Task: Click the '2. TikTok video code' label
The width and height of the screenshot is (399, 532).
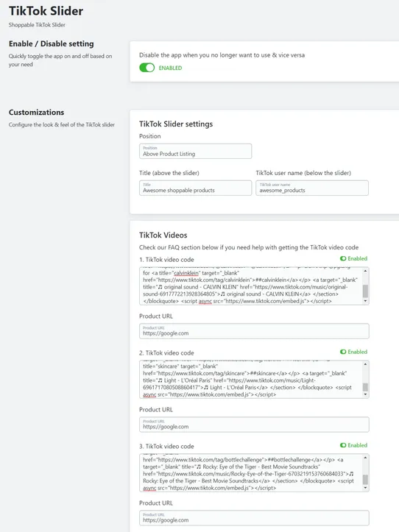Action: [x=166, y=353]
